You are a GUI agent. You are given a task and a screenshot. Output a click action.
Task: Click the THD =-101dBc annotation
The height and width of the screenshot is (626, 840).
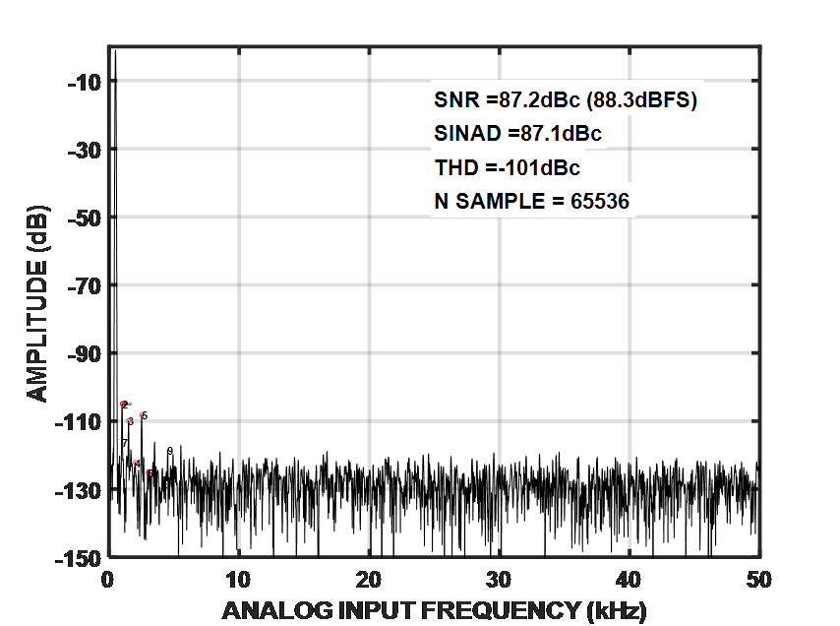coord(507,167)
